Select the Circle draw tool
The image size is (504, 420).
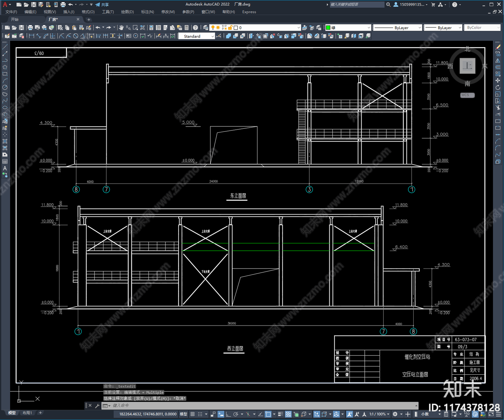click(5, 87)
